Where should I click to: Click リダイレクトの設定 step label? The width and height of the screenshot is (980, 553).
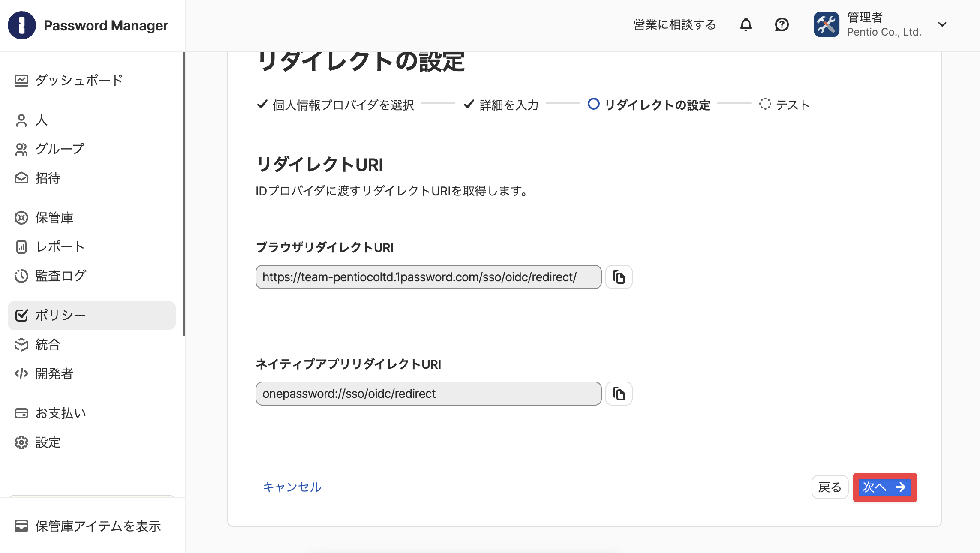click(x=657, y=105)
